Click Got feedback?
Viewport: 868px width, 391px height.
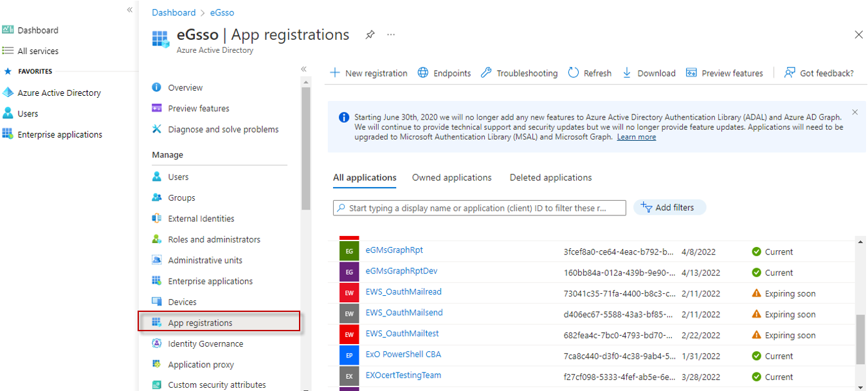coord(819,73)
